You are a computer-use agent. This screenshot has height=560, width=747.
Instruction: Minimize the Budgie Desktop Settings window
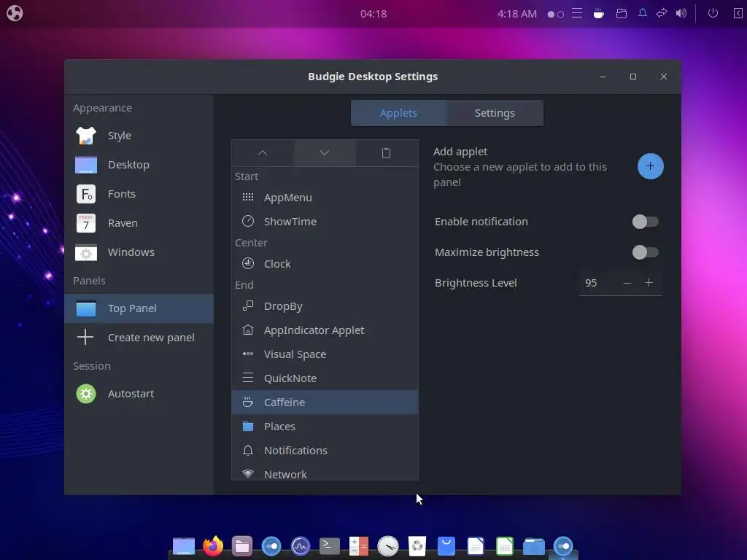point(602,77)
